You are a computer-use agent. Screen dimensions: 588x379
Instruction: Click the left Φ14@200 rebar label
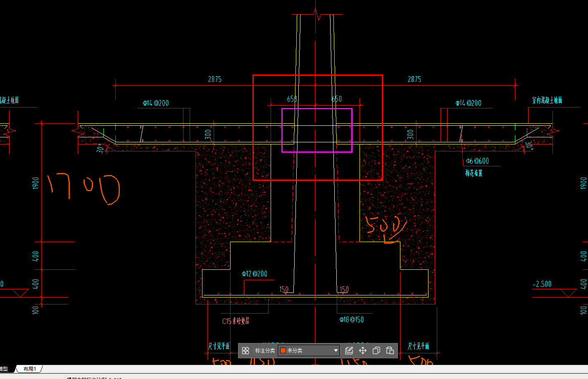156,103
